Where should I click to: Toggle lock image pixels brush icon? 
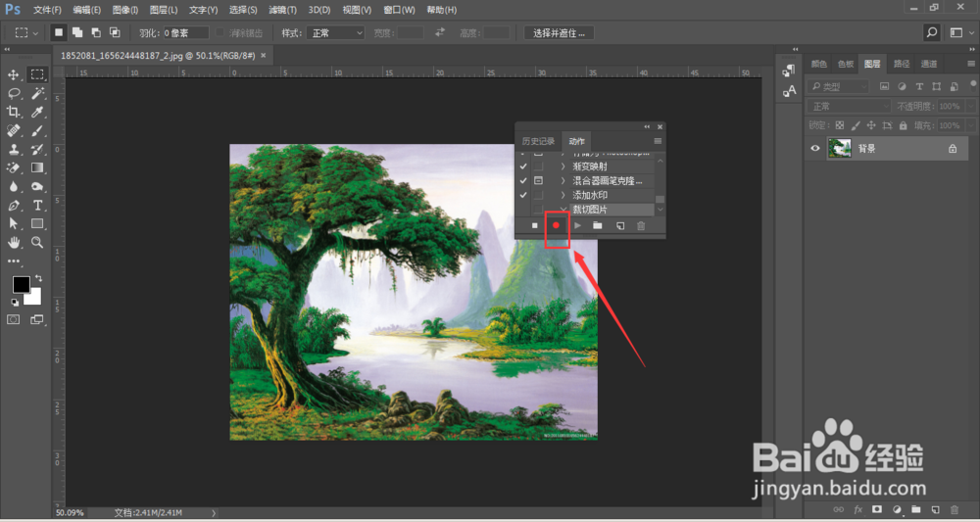pyautogui.click(x=856, y=125)
